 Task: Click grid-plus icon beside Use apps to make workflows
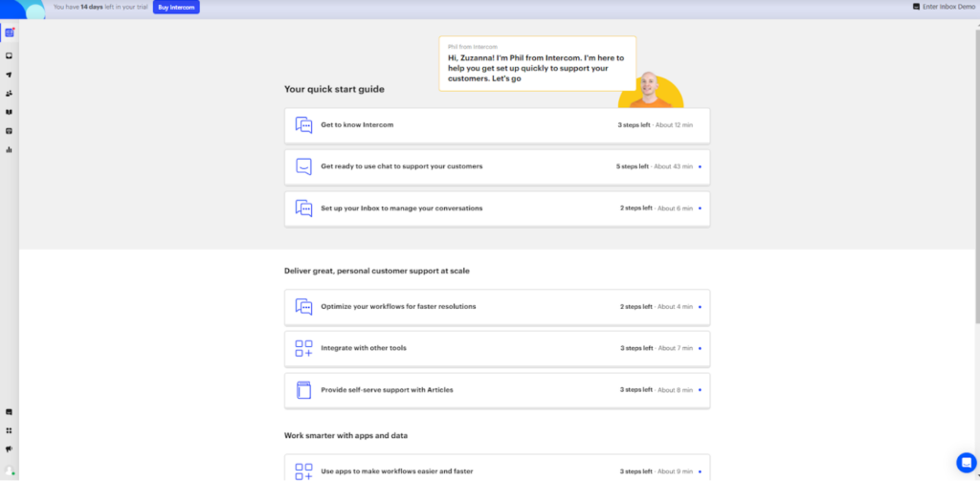(x=303, y=471)
